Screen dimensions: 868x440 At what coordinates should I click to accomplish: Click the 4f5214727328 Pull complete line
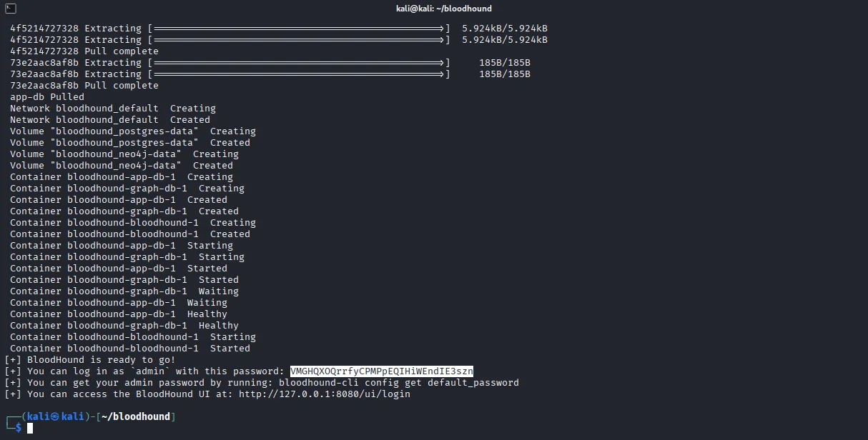pos(84,51)
